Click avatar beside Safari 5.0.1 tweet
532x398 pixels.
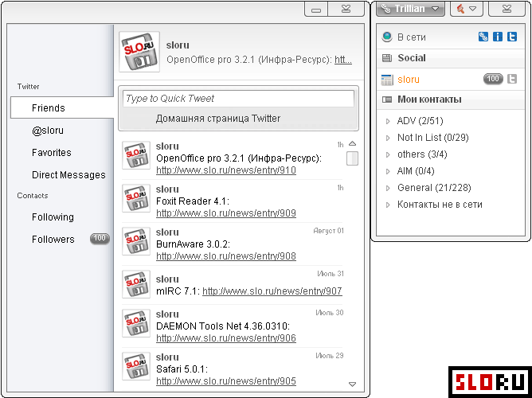(136, 366)
